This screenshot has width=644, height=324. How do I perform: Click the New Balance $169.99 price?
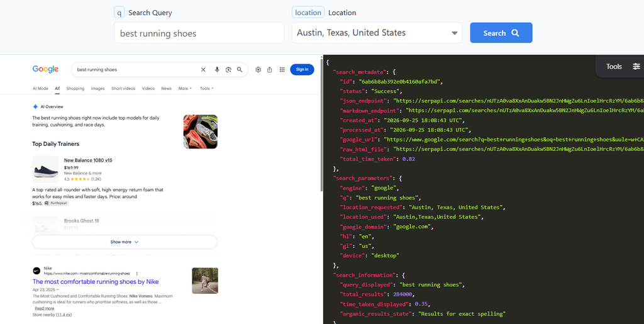71,167
